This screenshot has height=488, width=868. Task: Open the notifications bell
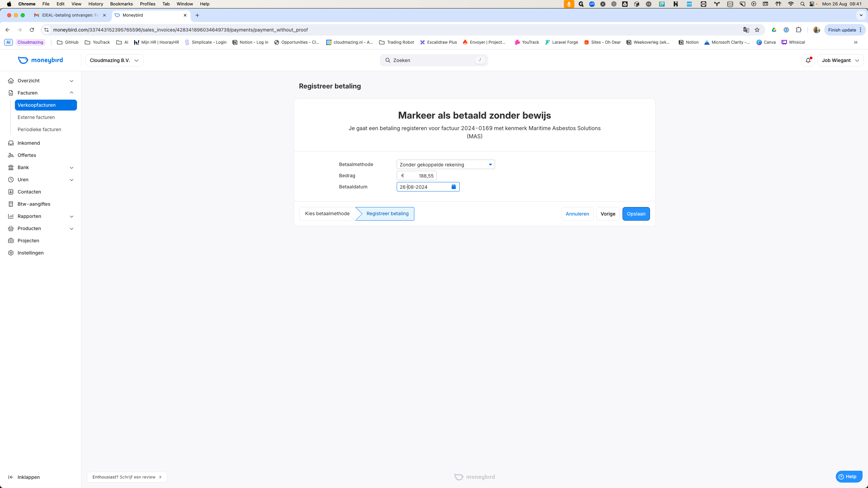click(x=808, y=60)
